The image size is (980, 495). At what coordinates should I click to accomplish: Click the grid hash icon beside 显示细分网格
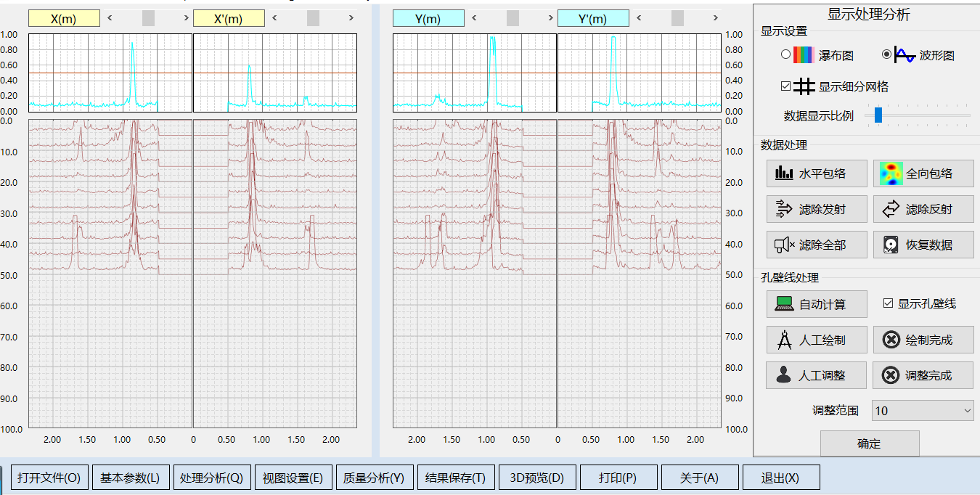804,86
